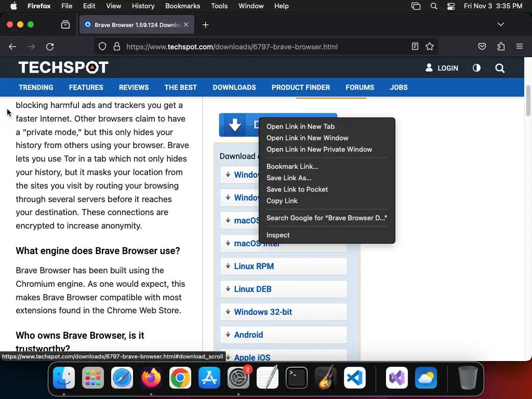Open the Apple menu
Viewport: 532px width, 399px height.
tap(14, 6)
